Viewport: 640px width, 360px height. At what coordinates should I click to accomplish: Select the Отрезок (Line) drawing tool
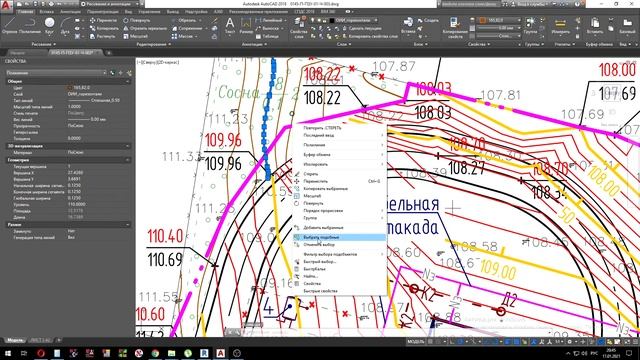tap(9, 26)
